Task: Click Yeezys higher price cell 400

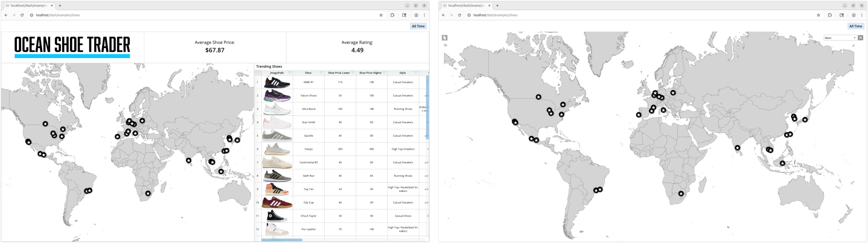Action: 372,149
